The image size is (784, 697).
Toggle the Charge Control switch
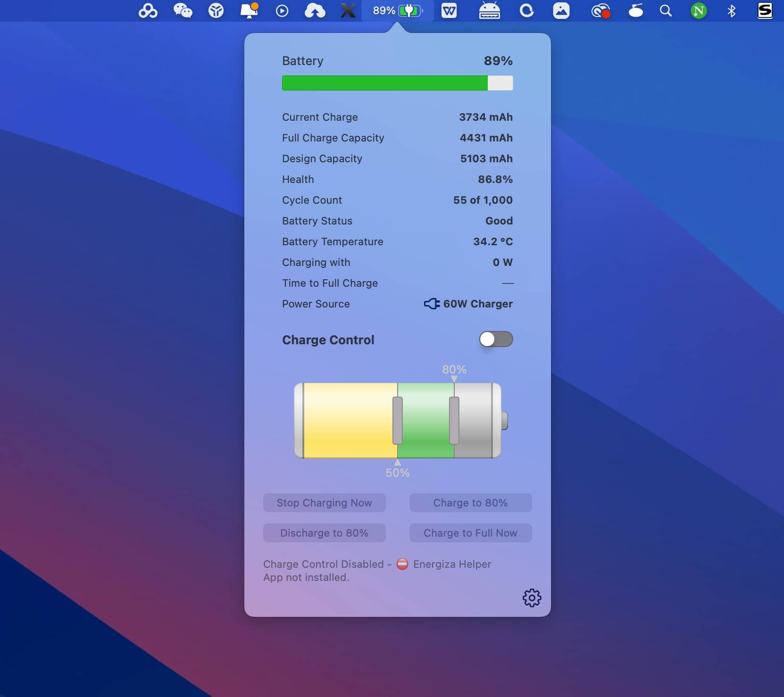[x=496, y=339]
